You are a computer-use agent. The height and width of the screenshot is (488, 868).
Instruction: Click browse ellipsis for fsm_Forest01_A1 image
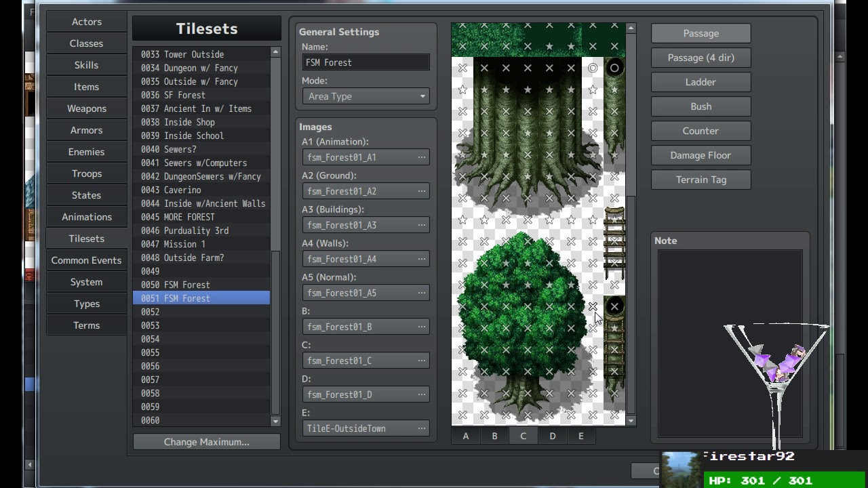(x=421, y=157)
